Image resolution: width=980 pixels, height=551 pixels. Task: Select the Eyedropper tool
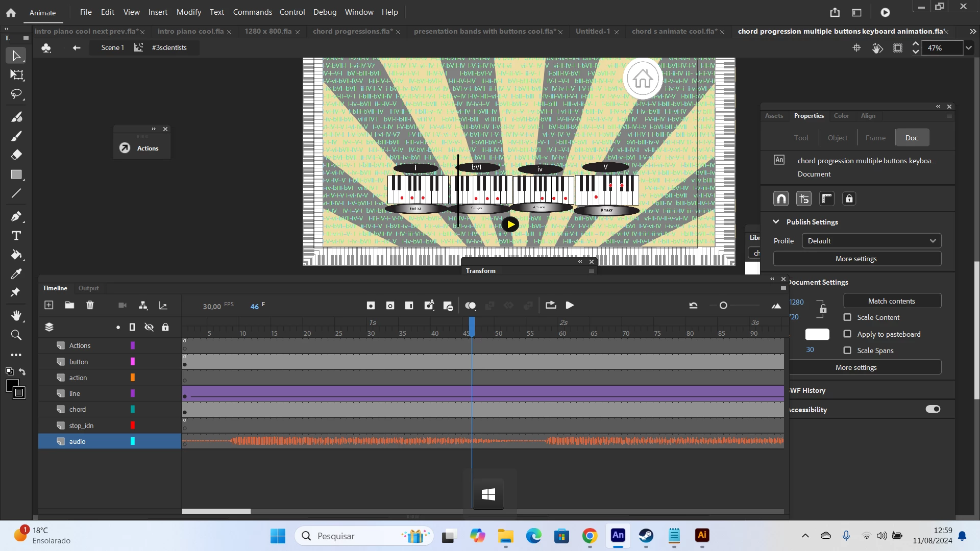click(16, 274)
